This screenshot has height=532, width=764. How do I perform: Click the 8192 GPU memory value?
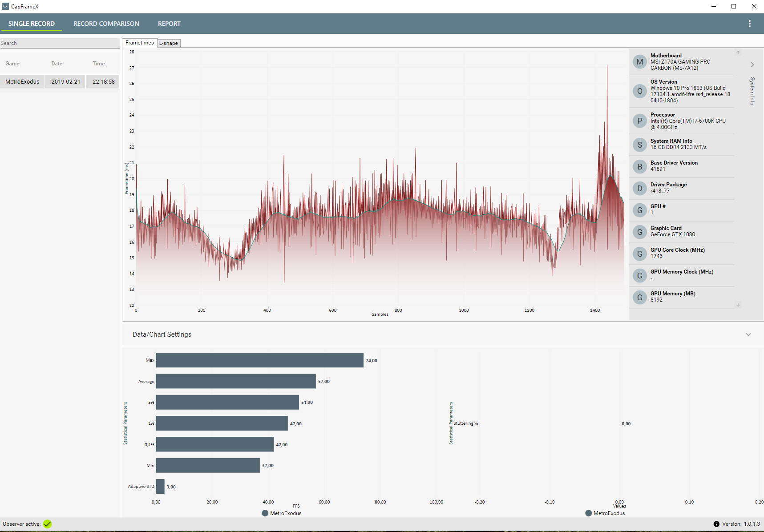click(x=656, y=300)
